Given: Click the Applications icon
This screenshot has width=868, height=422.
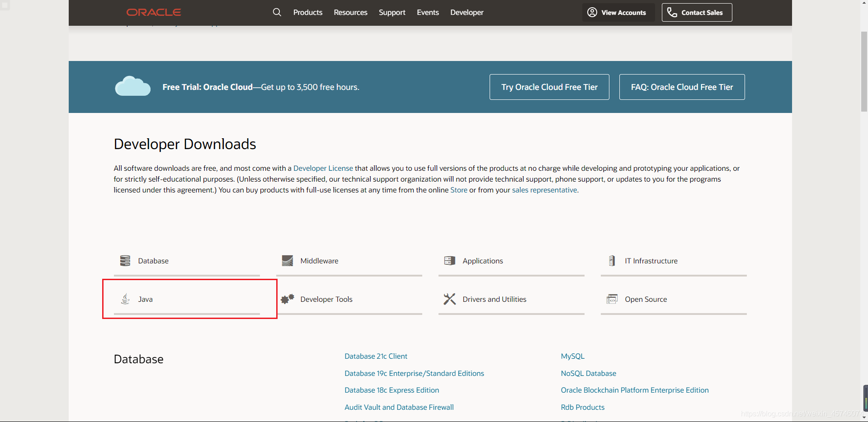Looking at the screenshot, I should tap(450, 261).
